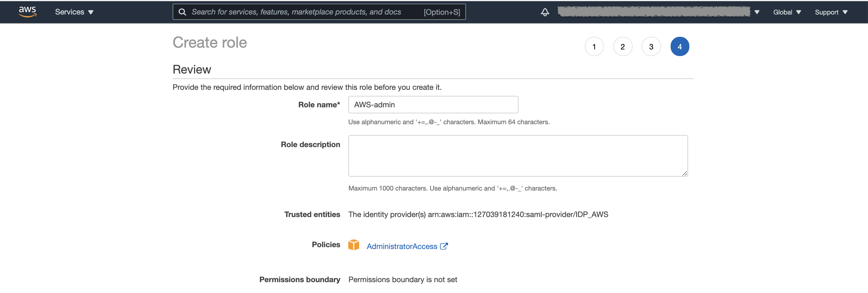Click the Role name field containing AWS-admin
Viewport: 868px width, 293px height.
[x=433, y=105]
